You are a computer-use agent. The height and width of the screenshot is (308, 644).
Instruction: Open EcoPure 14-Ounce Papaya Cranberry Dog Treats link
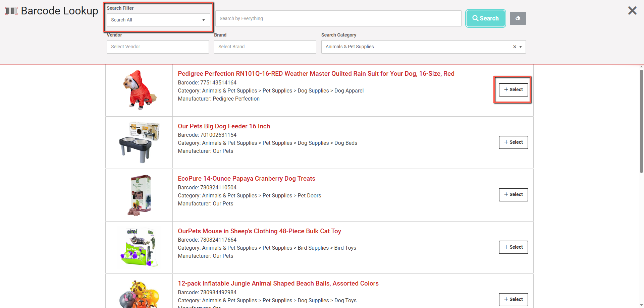point(247,179)
